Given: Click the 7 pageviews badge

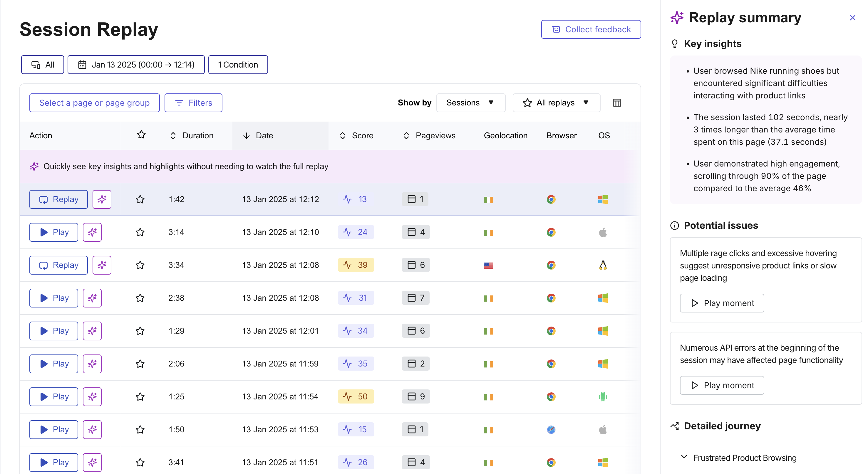Looking at the screenshot, I should point(416,298).
